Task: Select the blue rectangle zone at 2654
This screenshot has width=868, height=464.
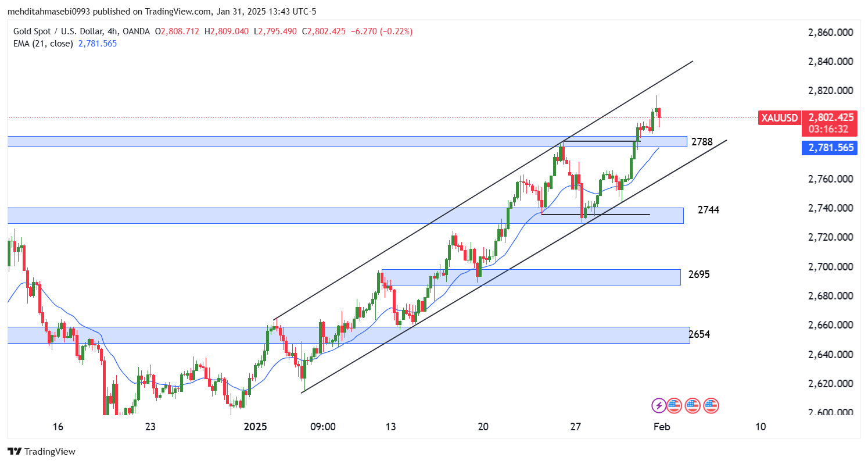Action: [x=349, y=335]
